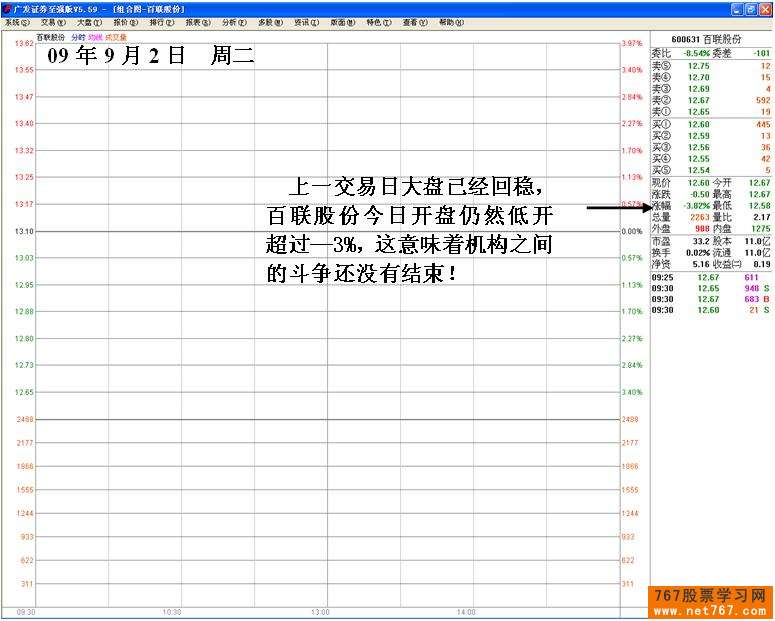Viewport: 775px width, 621px height.
Task: Click the 10:30 time axis label
Action: click(172, 613)
